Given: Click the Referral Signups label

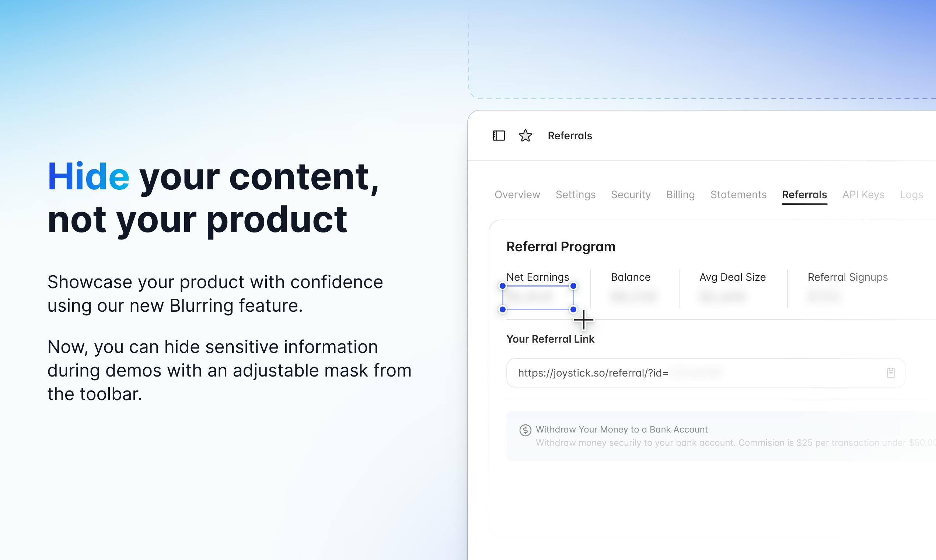Looking at the screenshot, I should [847, 277].
